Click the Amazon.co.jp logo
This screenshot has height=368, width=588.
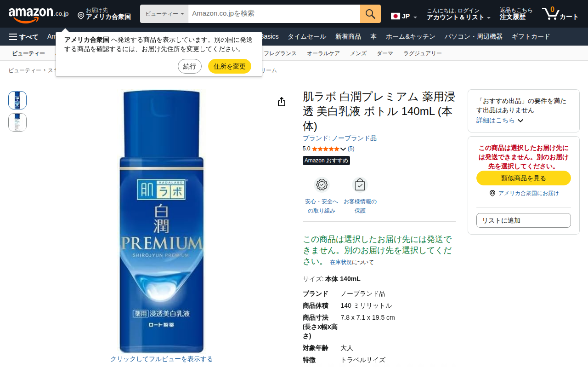(39, 15)
